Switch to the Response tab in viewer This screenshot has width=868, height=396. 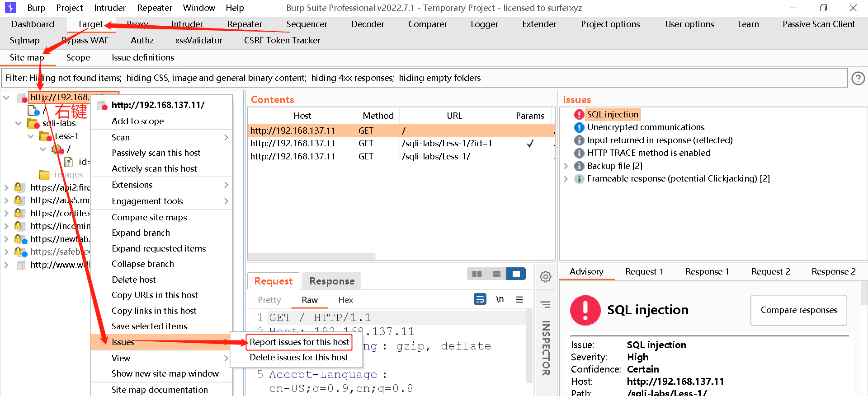tap(332, 281)
